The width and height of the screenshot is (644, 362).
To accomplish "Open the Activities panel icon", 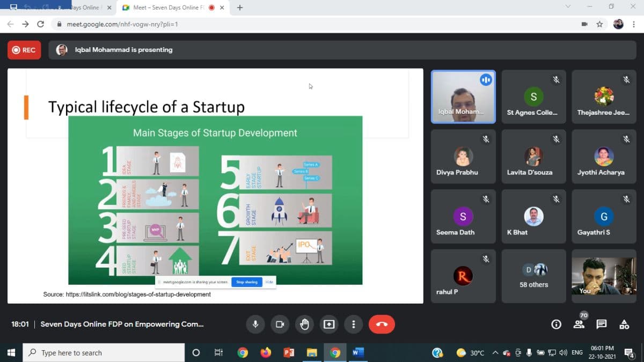I will pyautogui.click(x=624, y=324).
